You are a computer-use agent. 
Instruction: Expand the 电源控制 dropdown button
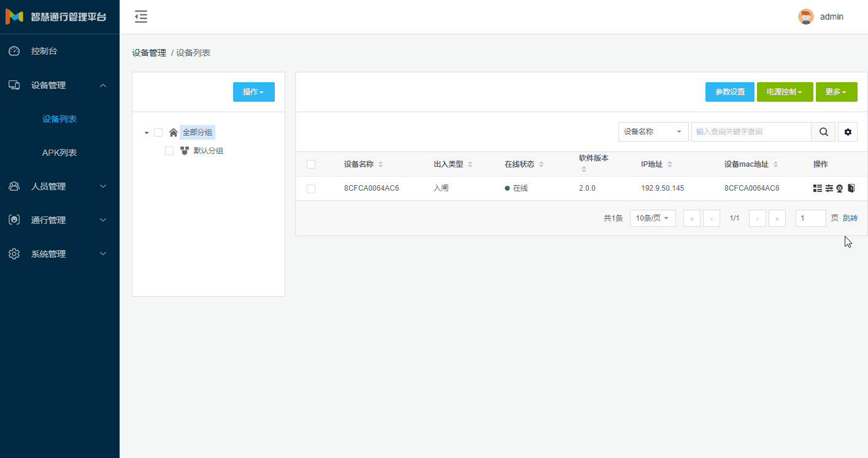[785, 92]
